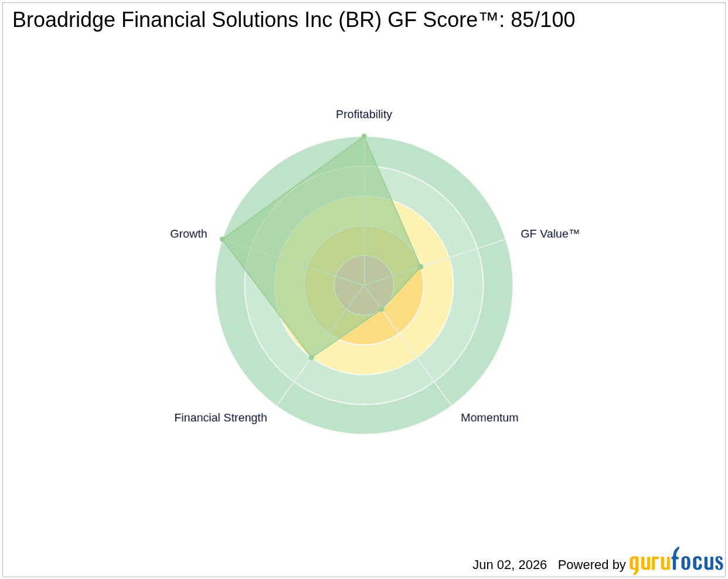This screenshot has height=579, width=728.
Task: Select the Financial Strength axis label
Action: [x=220, y=418]
